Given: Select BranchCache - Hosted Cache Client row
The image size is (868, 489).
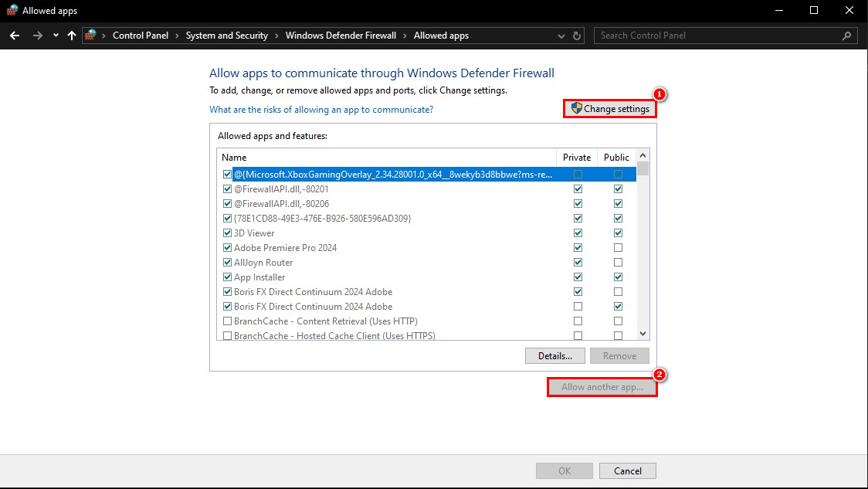Looking at the screenshot, I should [334, 335].
